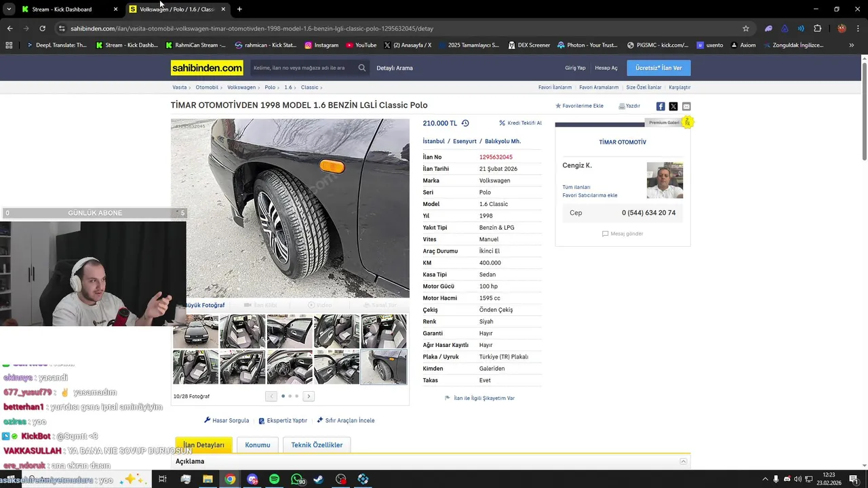The image size is (868, 488).
Task: Click the Hasar Sorgula link
Action: coord(226,420)
